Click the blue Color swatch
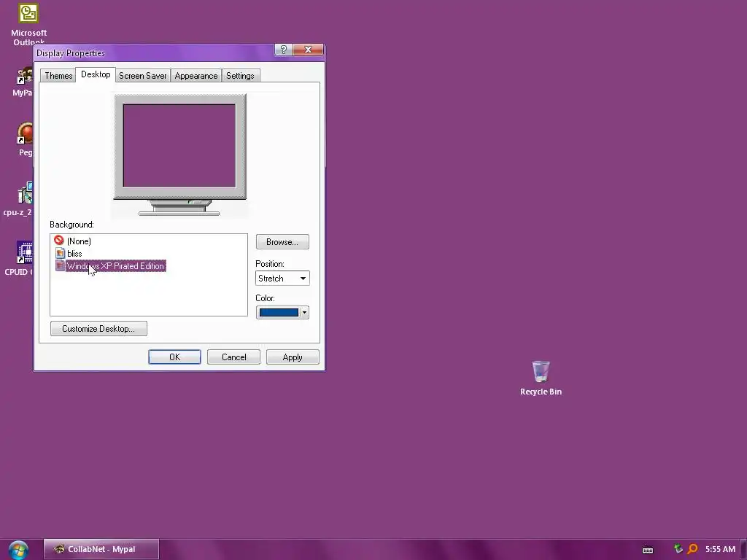The height and width of the screenshot is (560, 747). (x=279, y=312)
